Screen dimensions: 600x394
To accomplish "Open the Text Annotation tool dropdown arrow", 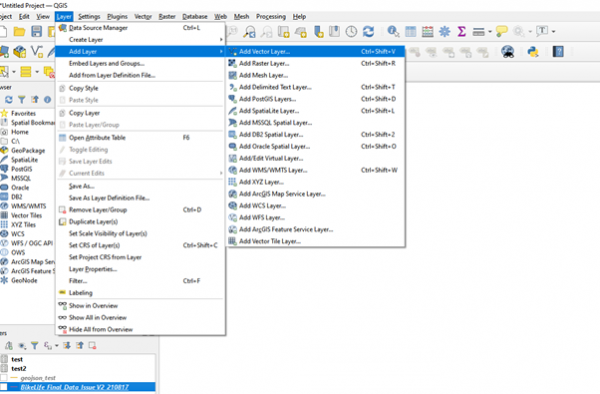I will coord(554,31).
